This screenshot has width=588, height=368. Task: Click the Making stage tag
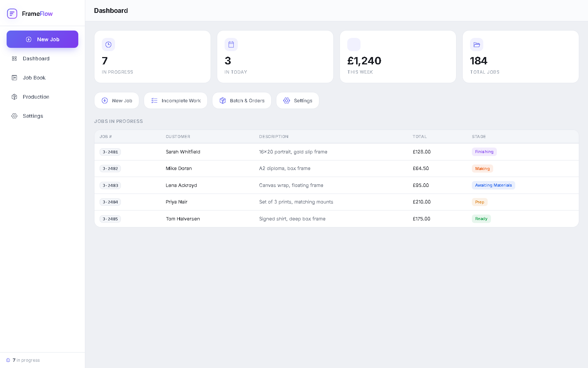[x=483, y=169]
